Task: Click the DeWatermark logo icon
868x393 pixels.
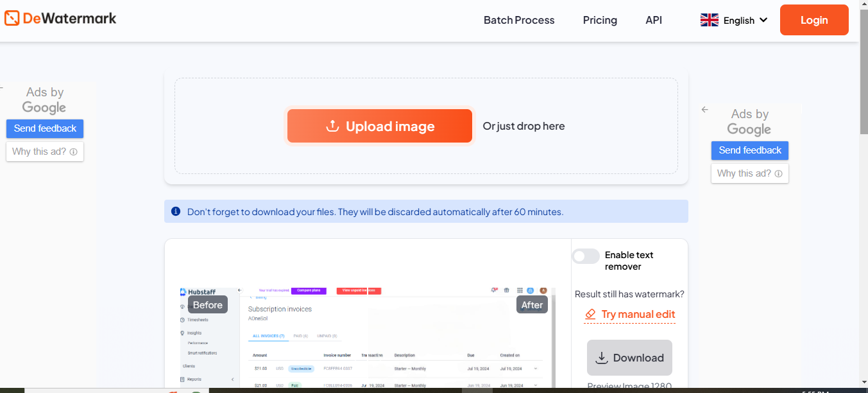Action: click(12, 19)
